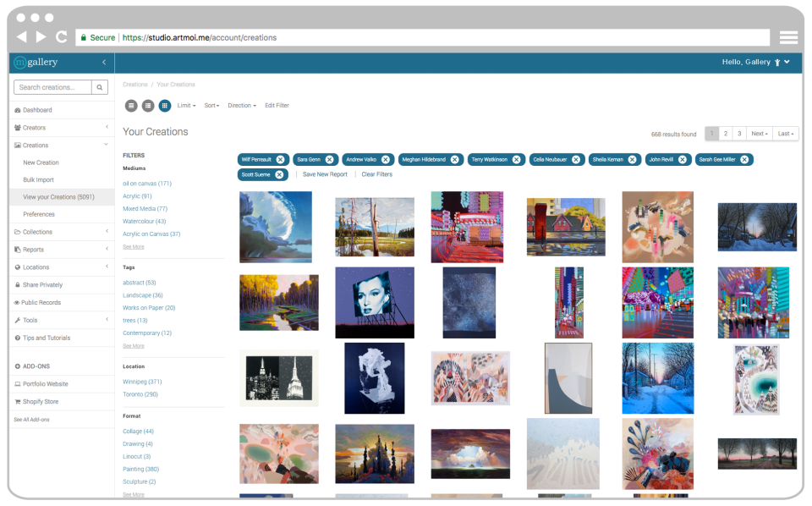
Task: Open Share Privately
Action: (41, 284)
